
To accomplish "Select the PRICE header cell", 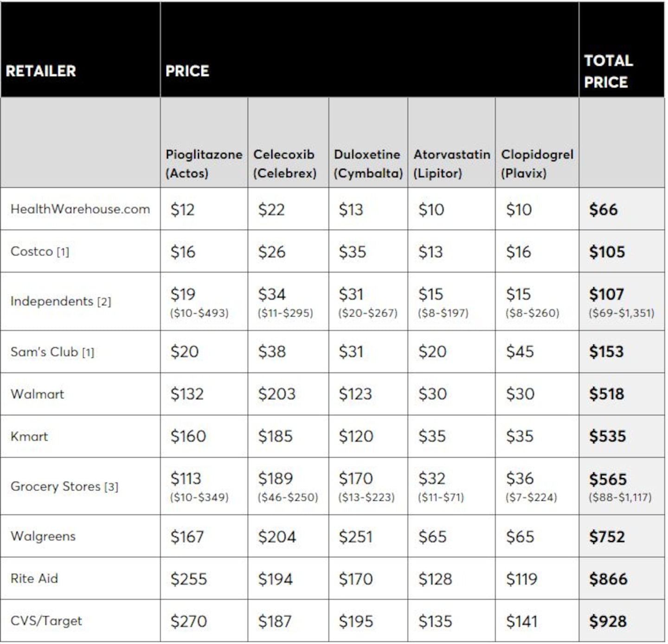I will coord(187,71).
